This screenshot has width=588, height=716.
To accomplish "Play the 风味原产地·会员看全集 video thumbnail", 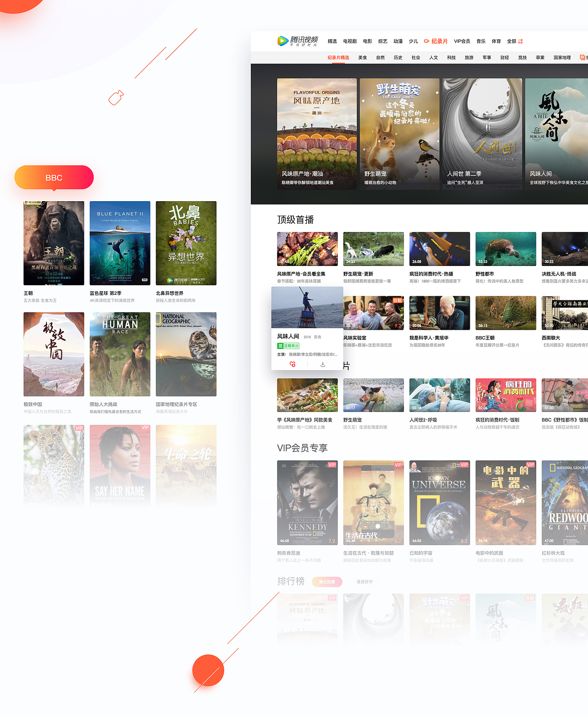I will click(307, 249).
